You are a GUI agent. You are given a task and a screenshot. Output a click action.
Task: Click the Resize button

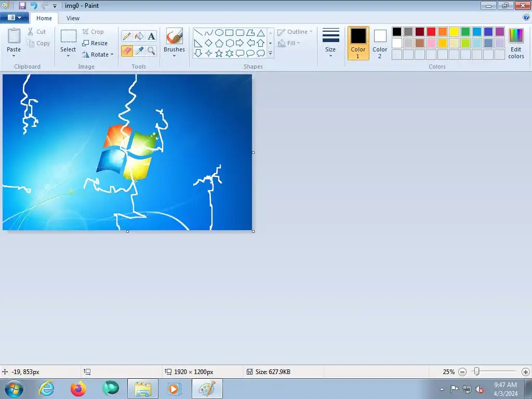(x=95, y=43)
